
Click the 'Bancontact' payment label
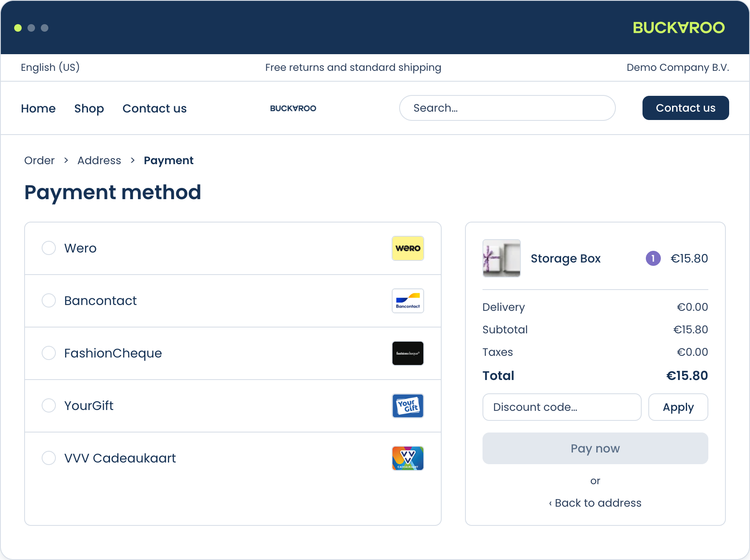pyautogui.click(x=100, y=300)
